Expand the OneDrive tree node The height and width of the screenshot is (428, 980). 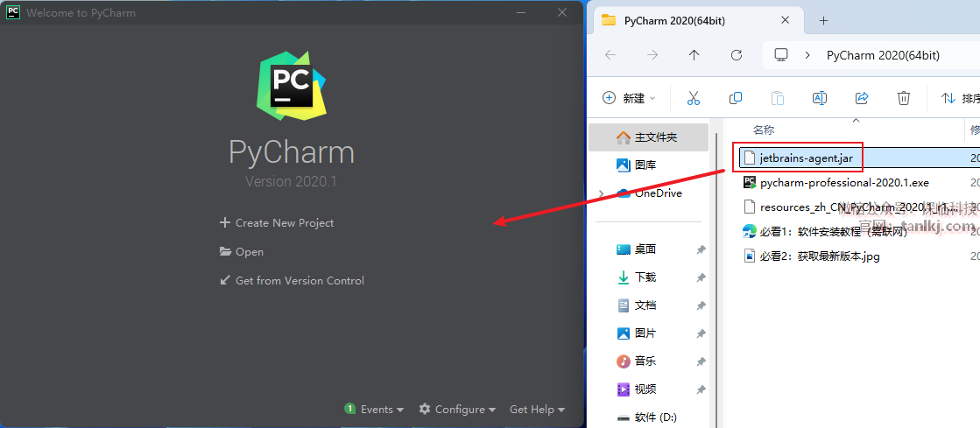coord(600,193)
